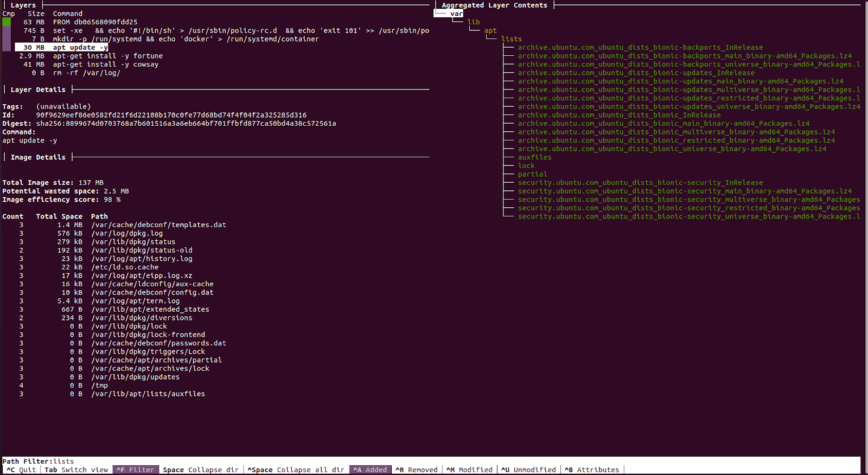Toggle the ^B Attributes display
This screenshot has height=475, width=868.
592,470
